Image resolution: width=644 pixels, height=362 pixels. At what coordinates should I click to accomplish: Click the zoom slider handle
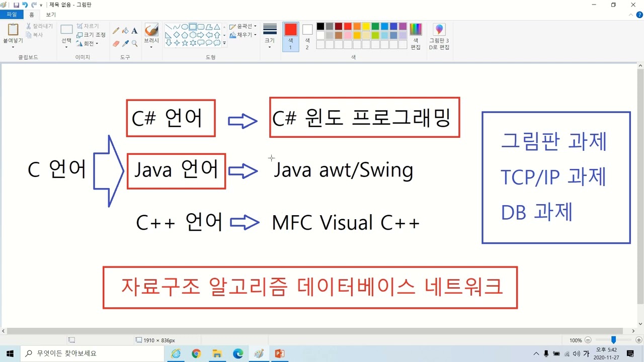(x=613, y=340)
